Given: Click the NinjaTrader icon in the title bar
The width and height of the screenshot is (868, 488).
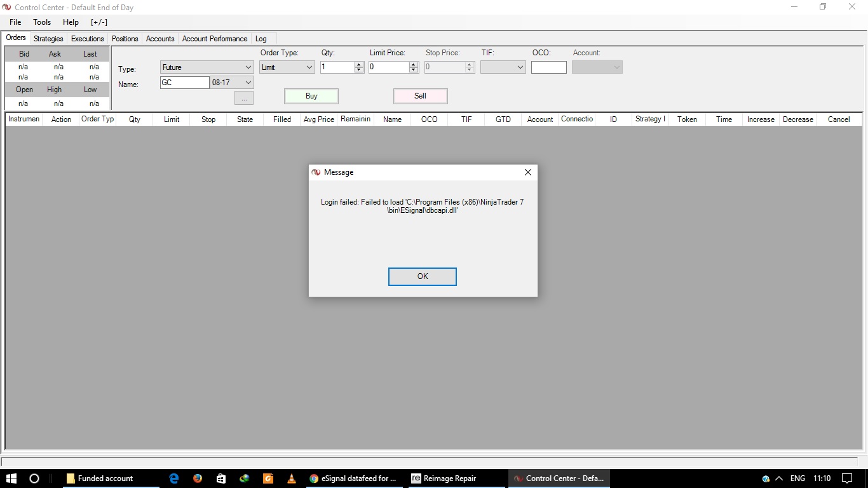Looking at the screenshot, I should click(x=7, y=7).
